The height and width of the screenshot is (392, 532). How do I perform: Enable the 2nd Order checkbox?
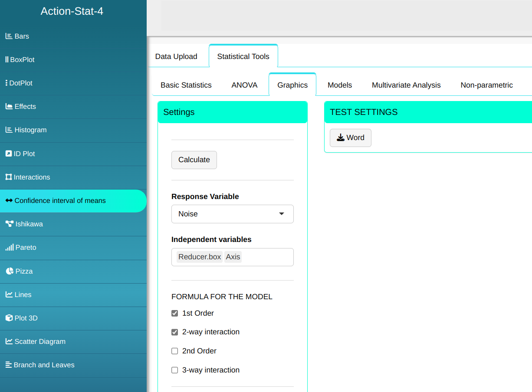pyautogui.click(x=175, y=351)
